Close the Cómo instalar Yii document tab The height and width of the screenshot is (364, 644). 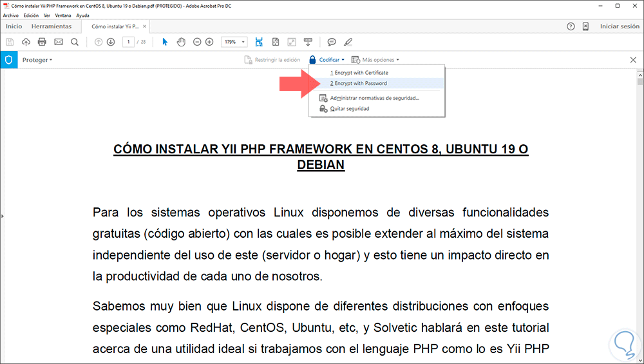[x=144, y=26]
